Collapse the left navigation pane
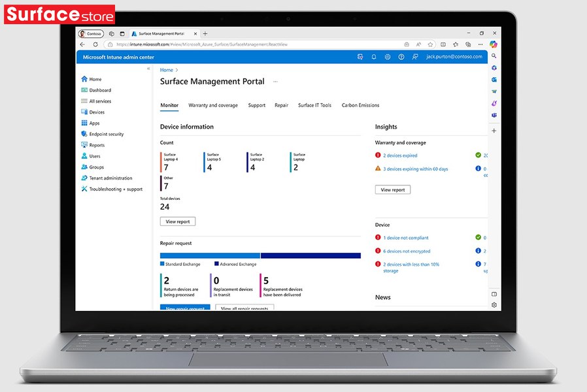The height and width of the screenshot is (392, 587). tap(148, 69)
